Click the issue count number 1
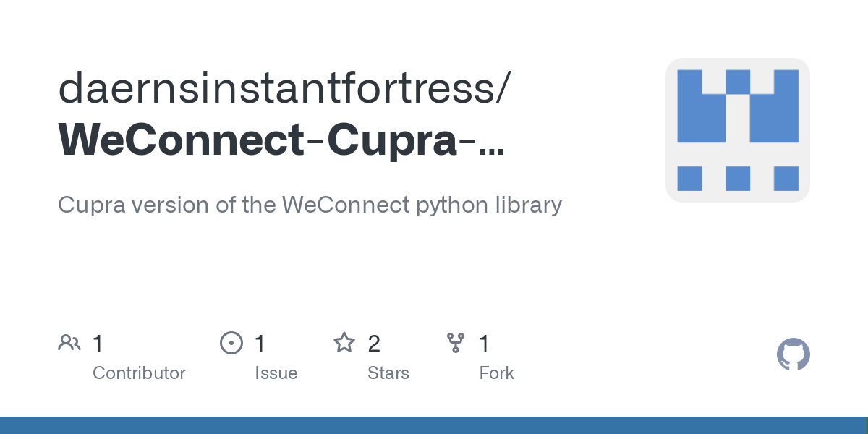This screenshot has width=868, height=434. pos(260,344)
